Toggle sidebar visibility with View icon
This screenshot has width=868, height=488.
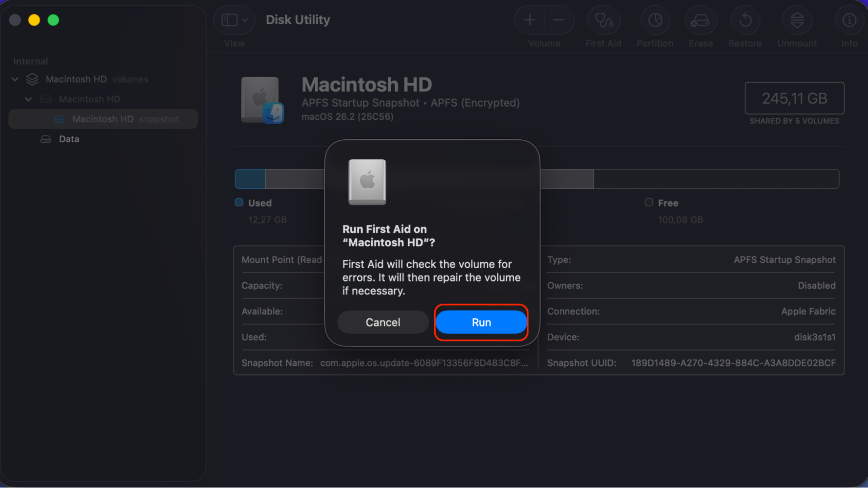tap(229, 20)
